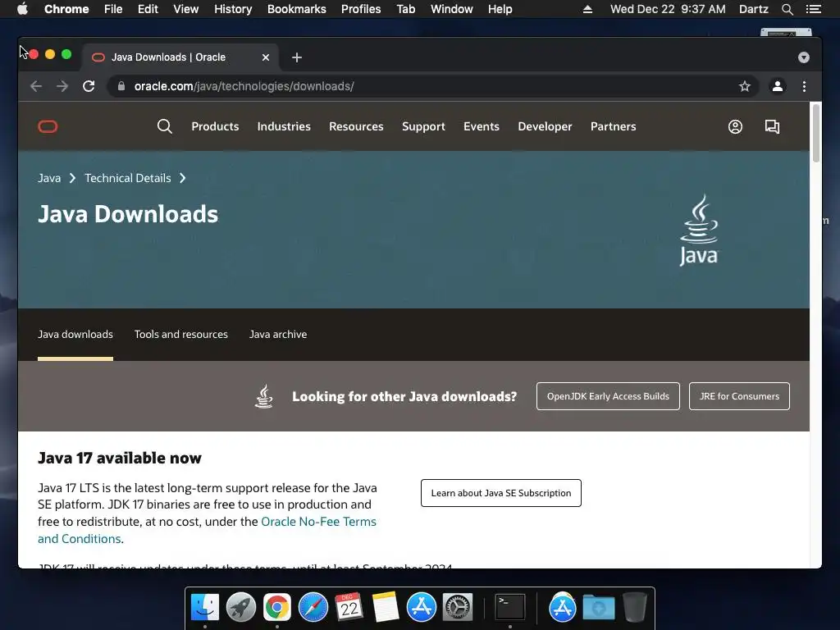The width and height of the screenshot is (840, 630).
Task: Open Chrome's three-dot menu
Action: click(804, 86)
